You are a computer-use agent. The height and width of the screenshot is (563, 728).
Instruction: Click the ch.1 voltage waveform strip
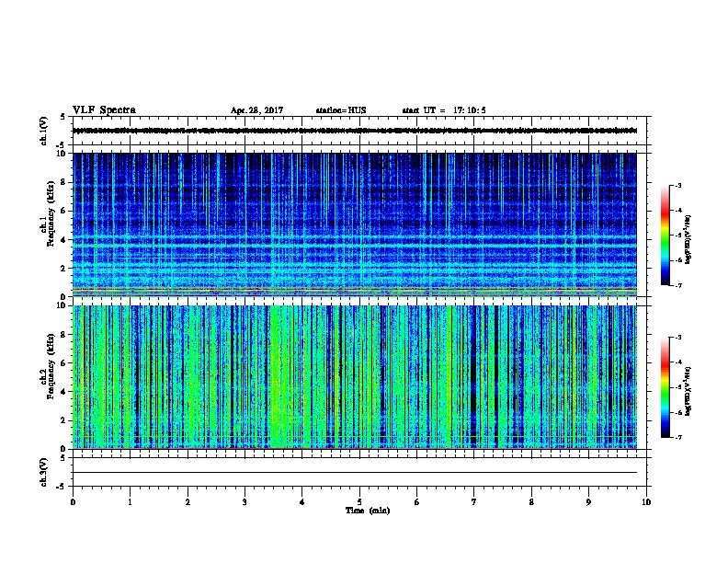click(355, 131)
